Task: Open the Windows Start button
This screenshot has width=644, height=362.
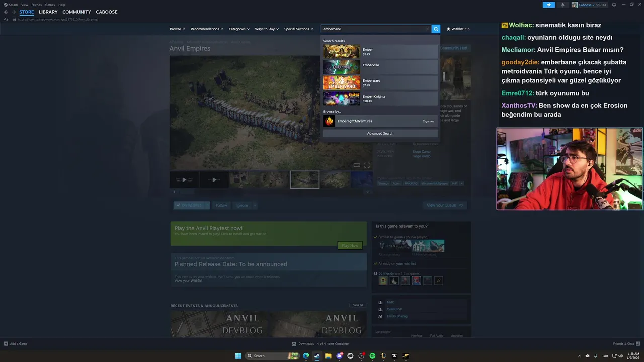Action: [x=238, y=356]
